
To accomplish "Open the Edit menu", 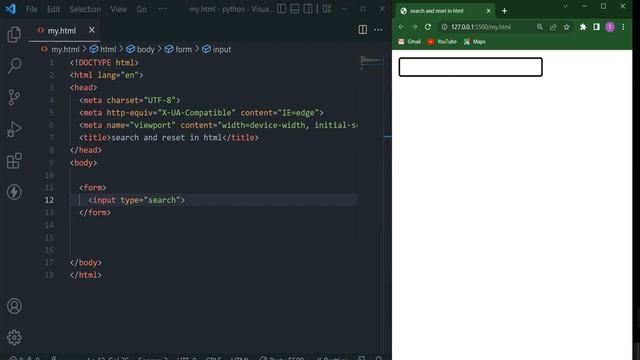I will coord(53,9).
